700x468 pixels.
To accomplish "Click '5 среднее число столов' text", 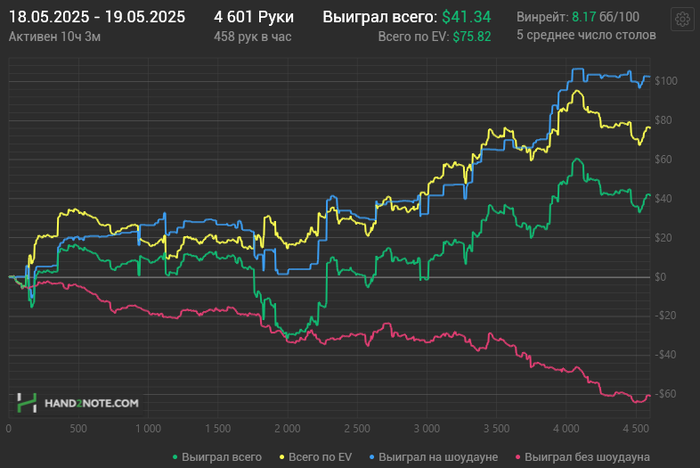I will [586, 35].
